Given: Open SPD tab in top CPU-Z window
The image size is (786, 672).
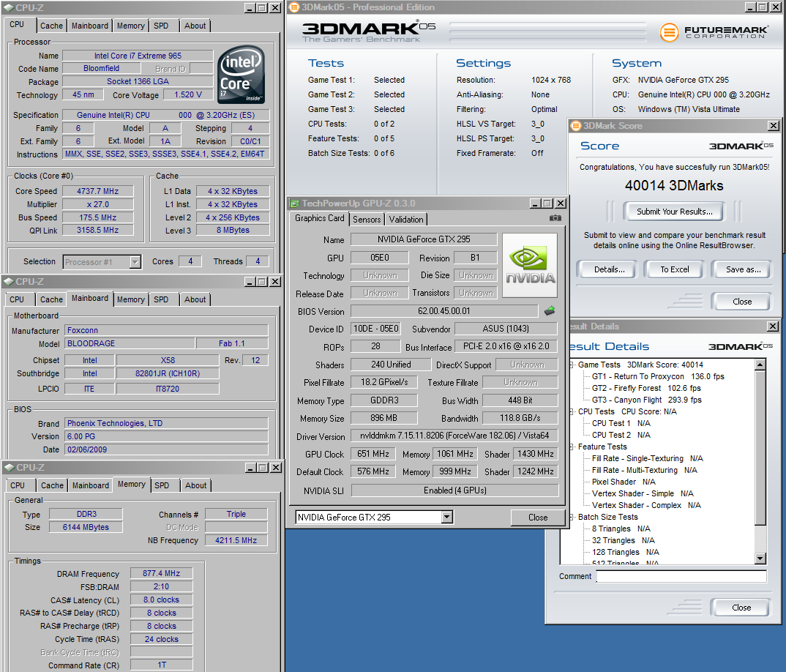Looking at the screenshot, I should pos(161,26).
